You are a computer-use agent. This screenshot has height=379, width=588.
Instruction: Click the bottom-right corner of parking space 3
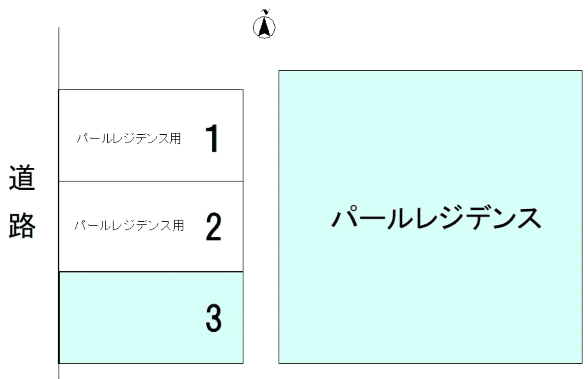click(x=243, y=363)
